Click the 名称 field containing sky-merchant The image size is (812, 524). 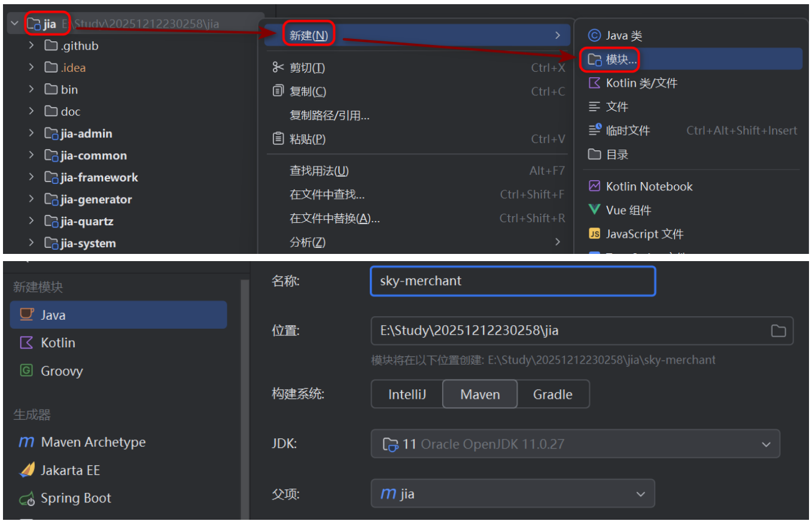513,281
